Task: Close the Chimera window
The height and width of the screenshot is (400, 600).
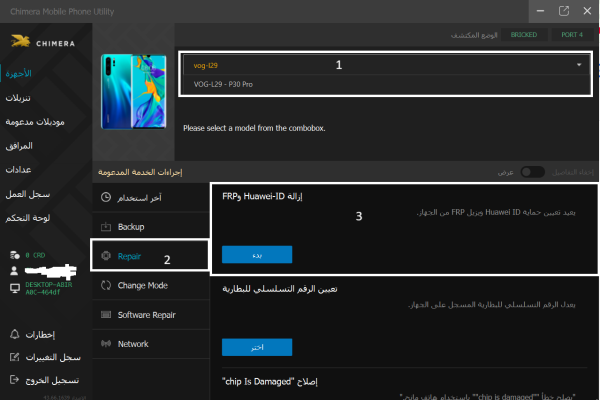Action: 587,11
